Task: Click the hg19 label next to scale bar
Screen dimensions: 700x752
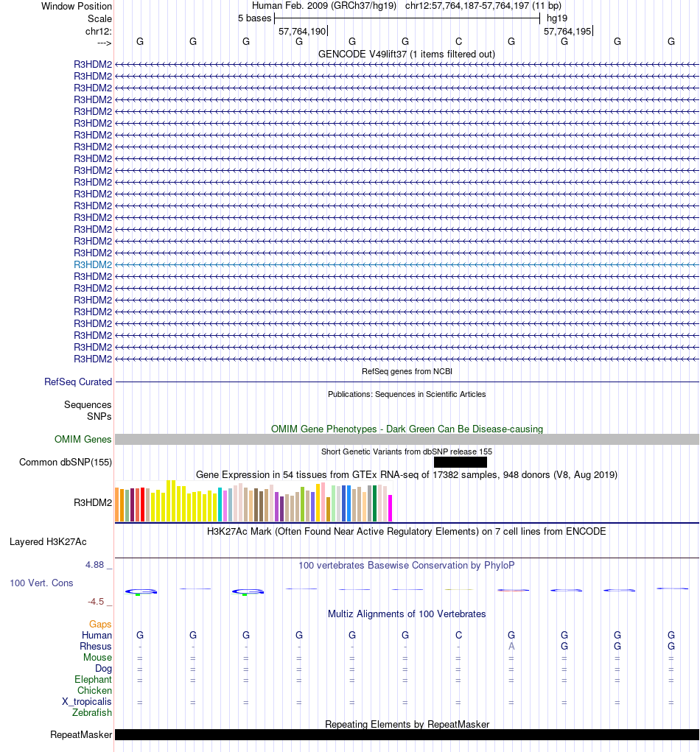Action: [x=556, y=18]
